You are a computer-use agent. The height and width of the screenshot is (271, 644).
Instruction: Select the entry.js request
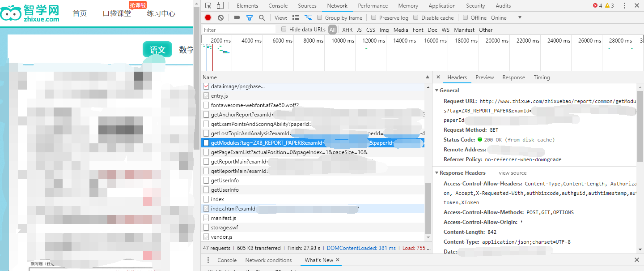tap(313, 95)
